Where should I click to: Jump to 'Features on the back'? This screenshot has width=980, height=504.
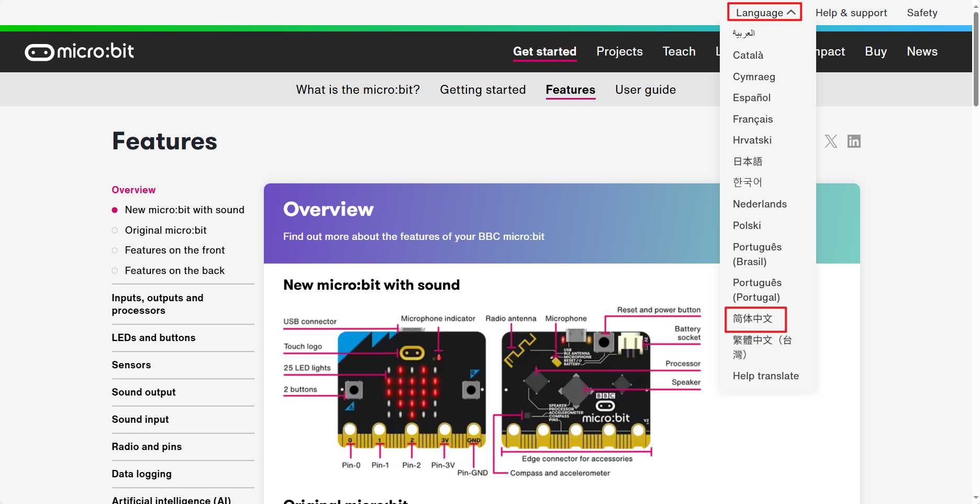pyautogui.click(x=174, y=270)
